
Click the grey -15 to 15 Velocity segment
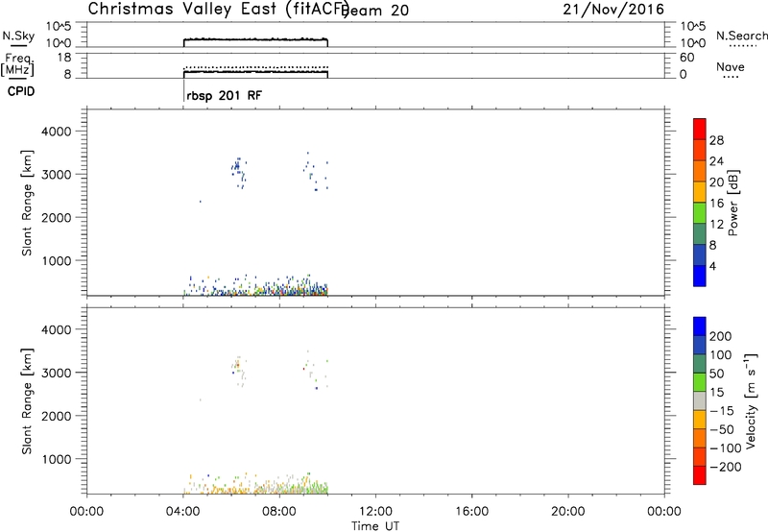(x=700, y=401)
